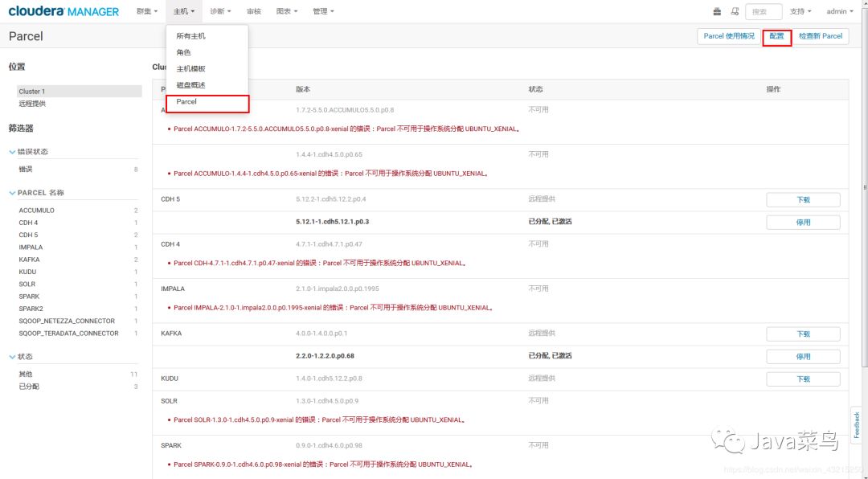Screen dimensions: 868x479
Task: Open the 审核 menu item
Action: (254, 11)
